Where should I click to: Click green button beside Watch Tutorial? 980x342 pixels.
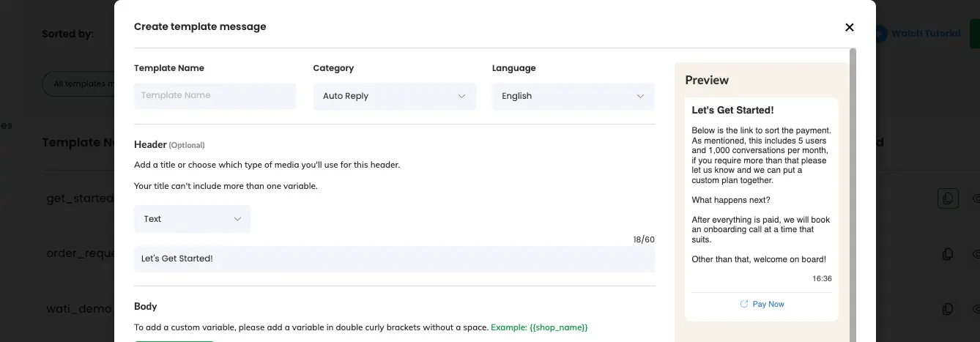974,34
